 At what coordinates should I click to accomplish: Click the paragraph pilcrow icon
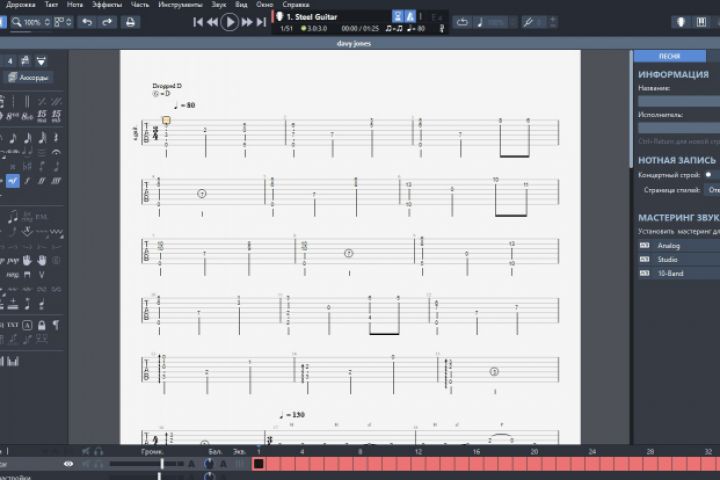[56, 325]
